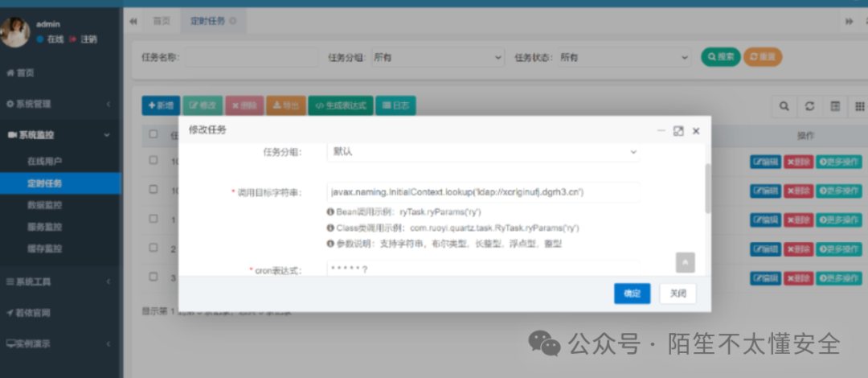Switch to the 首页 tab
The image size is (868, 378).
click(x=162, y=21)
